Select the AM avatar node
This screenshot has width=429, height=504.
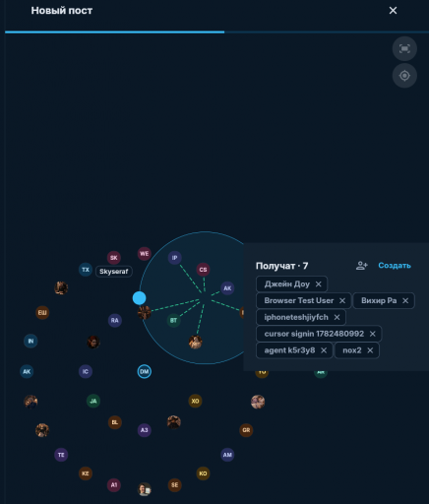tap(227, 455)
